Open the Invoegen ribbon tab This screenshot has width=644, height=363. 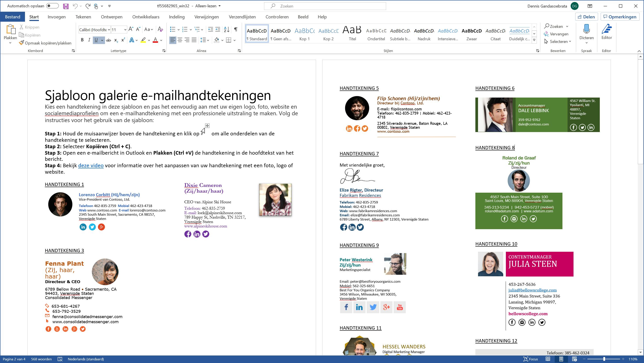57,17
